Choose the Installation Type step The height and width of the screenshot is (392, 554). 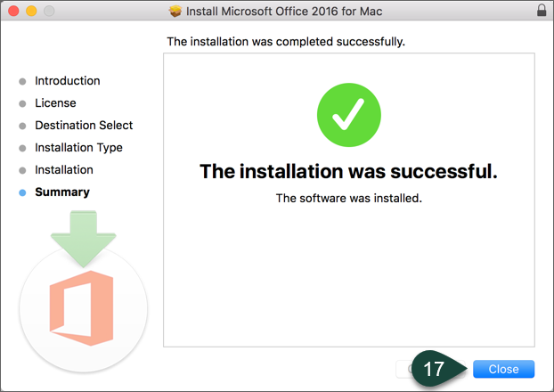pyautogui.click(x=78, y=148)
